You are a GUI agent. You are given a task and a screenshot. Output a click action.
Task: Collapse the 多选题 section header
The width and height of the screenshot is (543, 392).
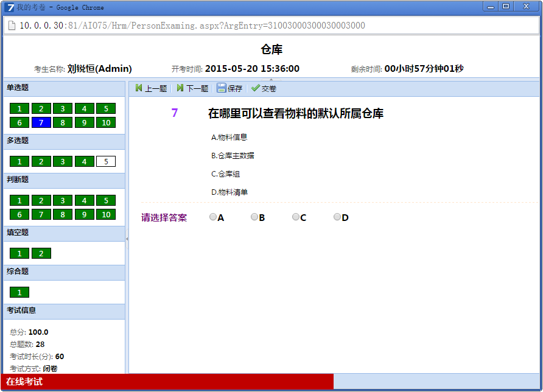pos(64,141)
